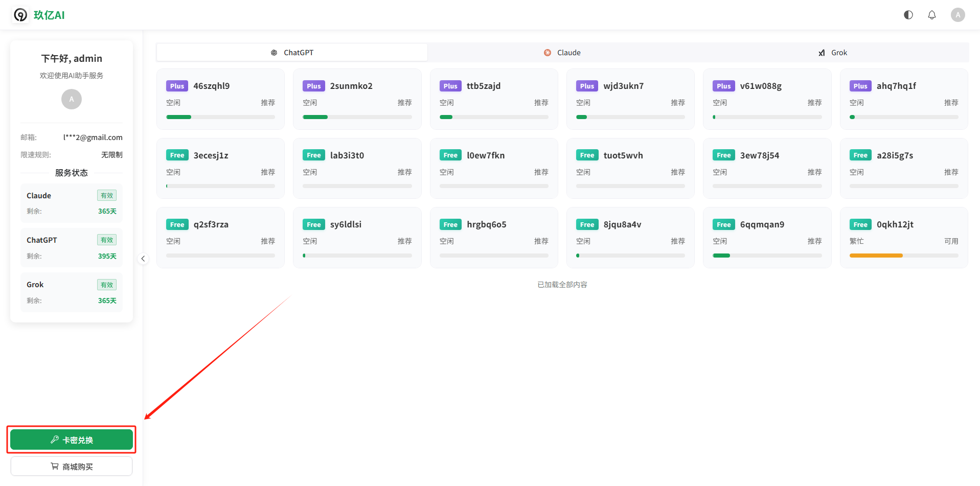Click the Free badge on tuot5wvh
The height and width of the screenshot is (486, 980).
(587, 155)
